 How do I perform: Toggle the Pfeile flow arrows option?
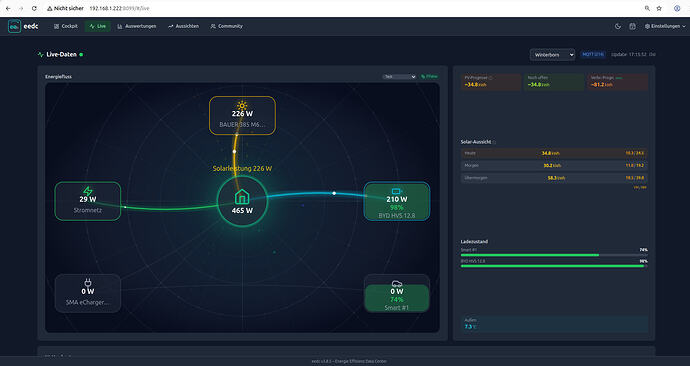click(x=429, y=77)
